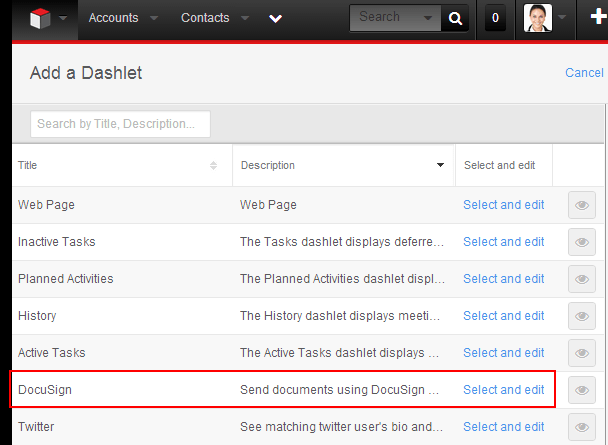The image size is (608, 445).
Task: Open the Contacts module tab
Action: [205, 18]
